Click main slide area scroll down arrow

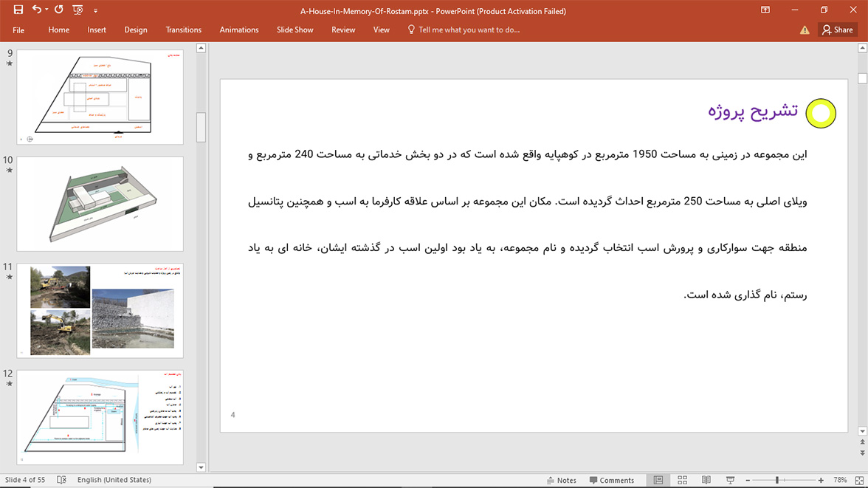(x=862, y=431)
